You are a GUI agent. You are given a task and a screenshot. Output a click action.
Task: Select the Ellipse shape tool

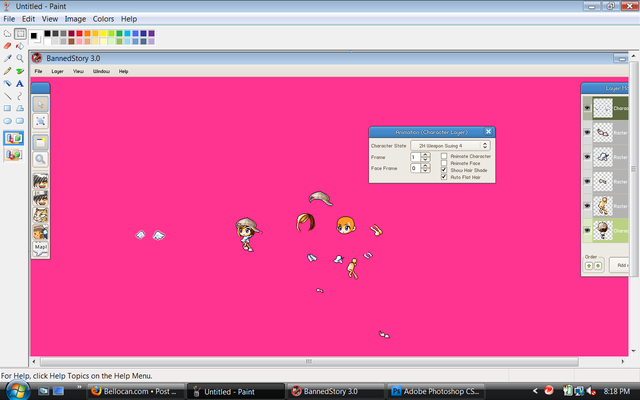[7, 121]
